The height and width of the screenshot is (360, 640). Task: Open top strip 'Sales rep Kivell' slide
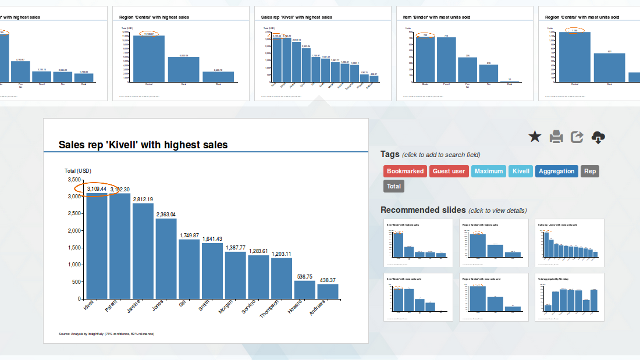click(x=322, y=54)
